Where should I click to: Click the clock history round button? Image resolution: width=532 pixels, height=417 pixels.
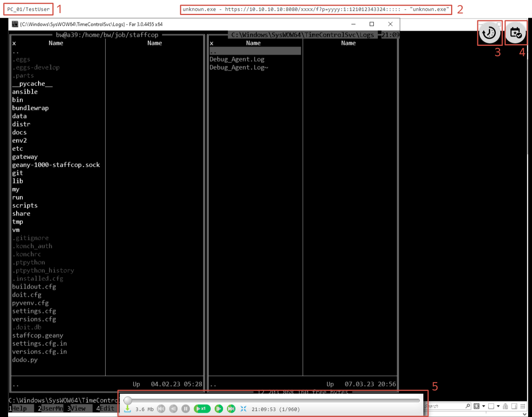point(489,33)
